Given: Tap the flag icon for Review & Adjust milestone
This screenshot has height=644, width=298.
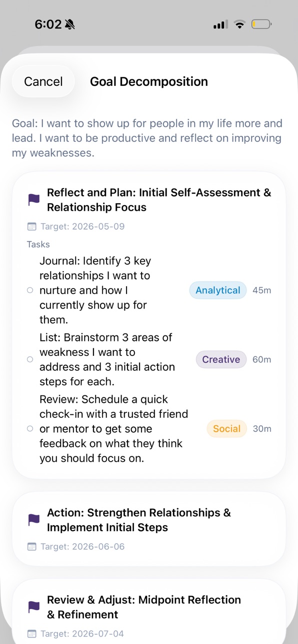Looking at the screenshot, I should pos(33,607).
